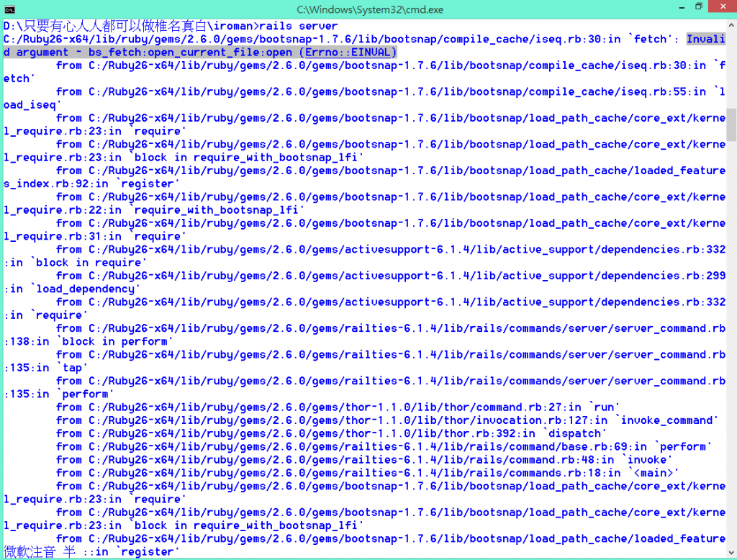Click 'l_require.rb:22:in `require_with_bootsnap_lfi'' text
Screen dimensions: 737x560
pyautogui.click(x=154, y=210)
